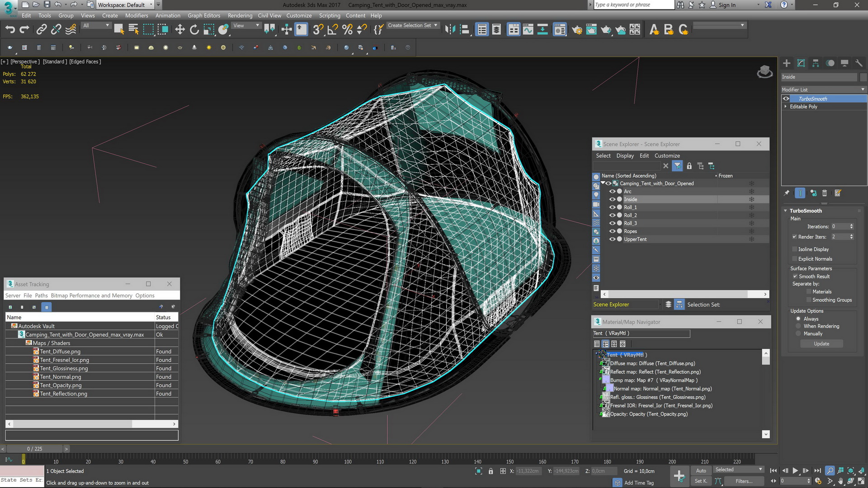868x488 pixels.
Task: Activate the Rotate tool
Action: click(194, 30)
